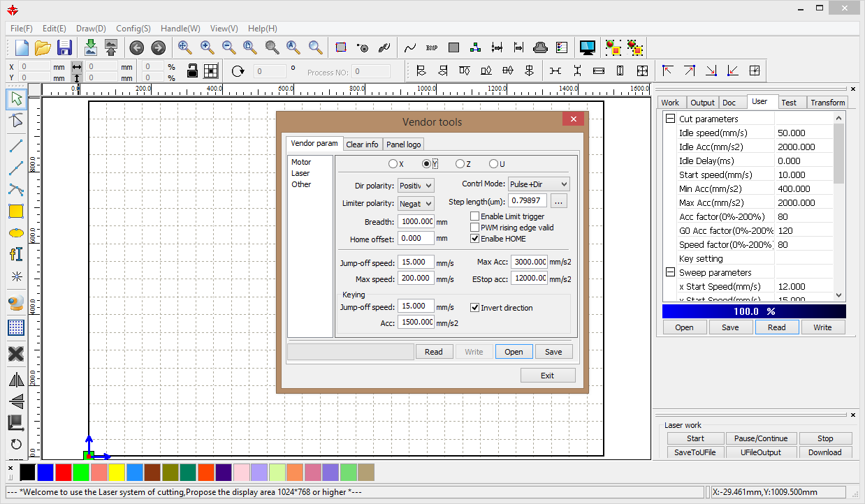Open the Config(S) menu
This screenshot has width=865, height=504.
pyautogui.click(x=133, y=29)
